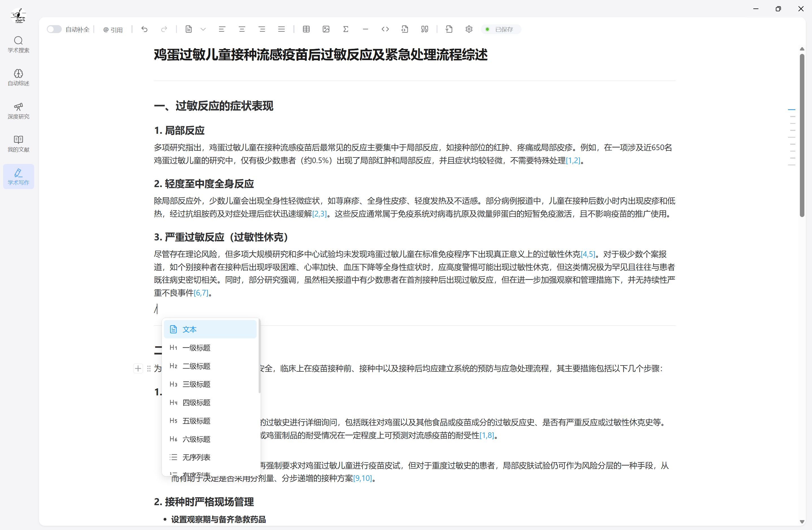Select 二级标题 from the block menu

click(x=196, y=366)
